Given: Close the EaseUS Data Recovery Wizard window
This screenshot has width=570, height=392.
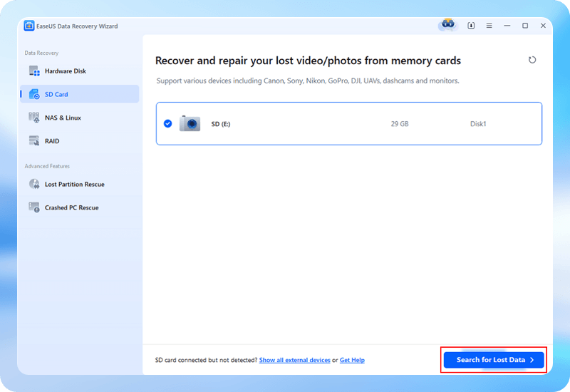Looking at the screenshot, I should (x=543, y=26).
